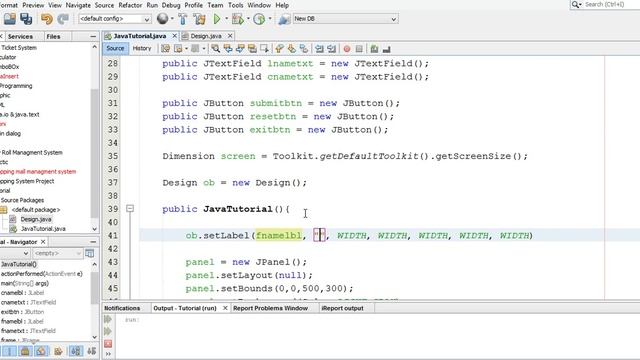Click the Open Project toolbar icon
The width and height of the screenshot is (640, 360).
10,19
